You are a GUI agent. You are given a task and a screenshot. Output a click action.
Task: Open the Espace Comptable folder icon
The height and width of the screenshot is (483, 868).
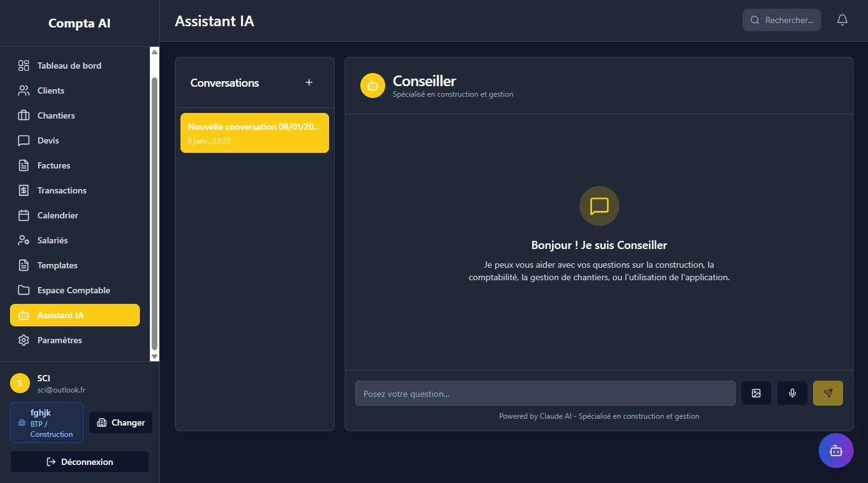click(x=24, y=290)
